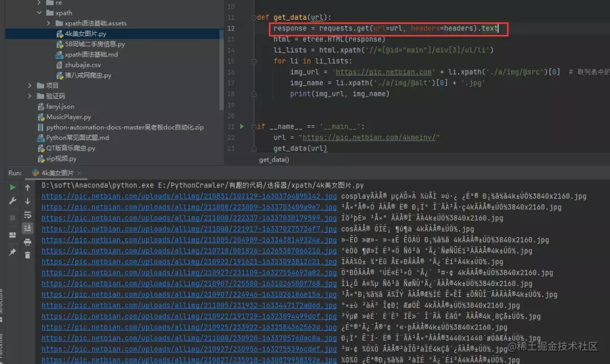Click the print icon in Run console
Screen dimensions: 610x364
[x=28, y=242]
